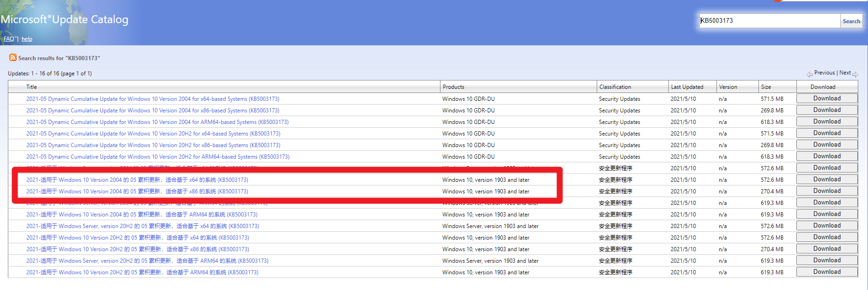Download Chinese Windows 10 Version 20H2 x64 update

click(x=827, y=237)
